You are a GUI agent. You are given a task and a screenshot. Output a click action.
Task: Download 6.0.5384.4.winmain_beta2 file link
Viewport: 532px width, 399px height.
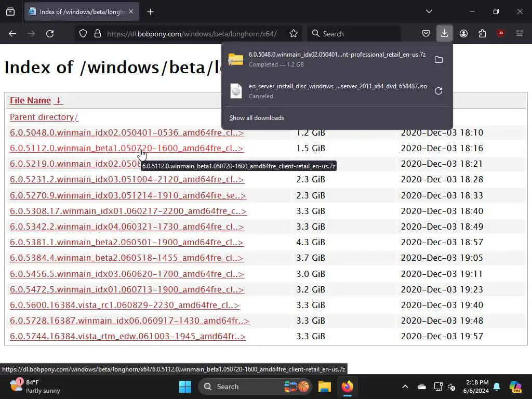click(127, 258)
